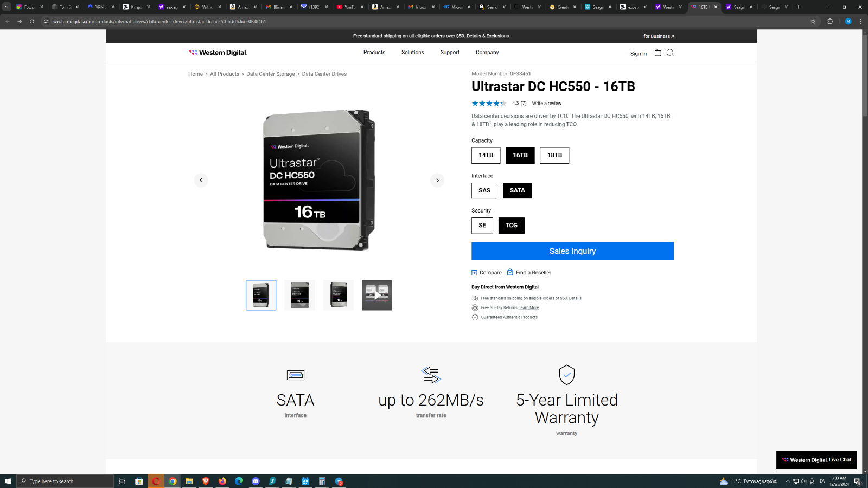Select SE security option
This screenshot has width=868, height=488.
pos(482,226)
